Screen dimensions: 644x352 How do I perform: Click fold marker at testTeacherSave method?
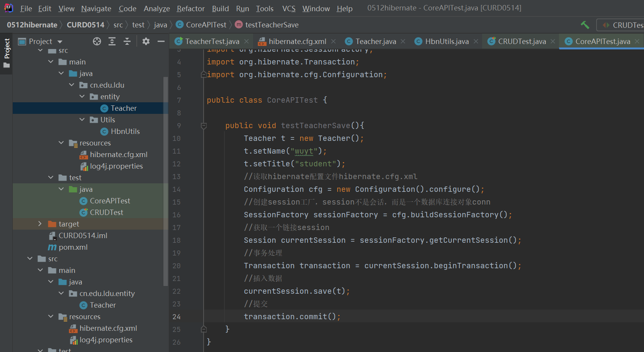[x=204, y=125]
